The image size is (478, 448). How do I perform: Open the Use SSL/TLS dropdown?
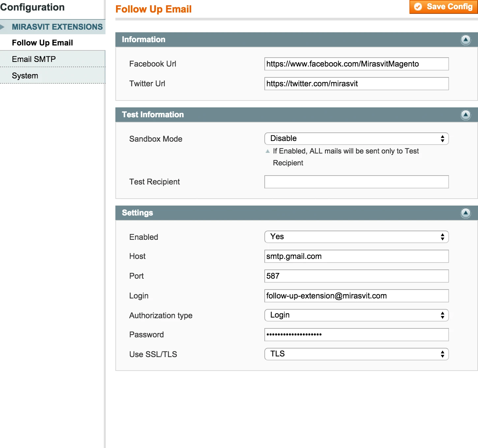click(356, 354)
